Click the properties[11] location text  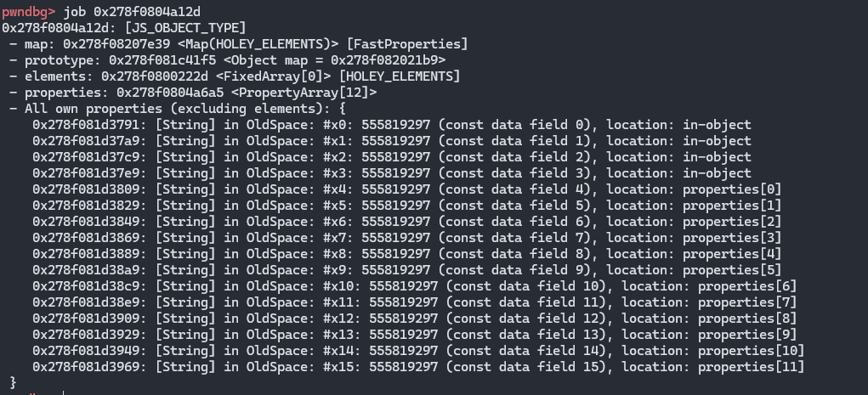[x=751, y=367]
